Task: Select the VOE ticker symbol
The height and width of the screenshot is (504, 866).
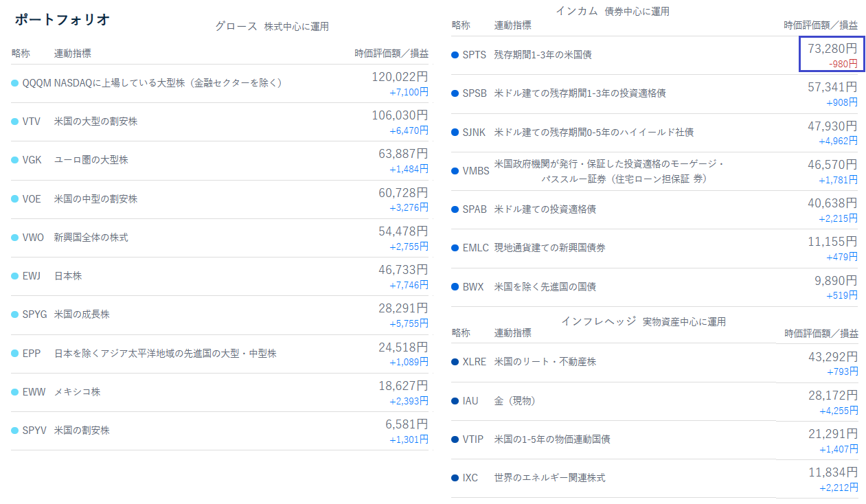Action: click(x=32, y=199)
